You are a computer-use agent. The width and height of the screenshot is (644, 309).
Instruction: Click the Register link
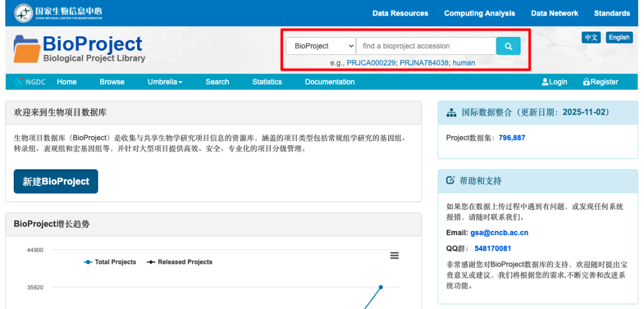pos(600,82)
